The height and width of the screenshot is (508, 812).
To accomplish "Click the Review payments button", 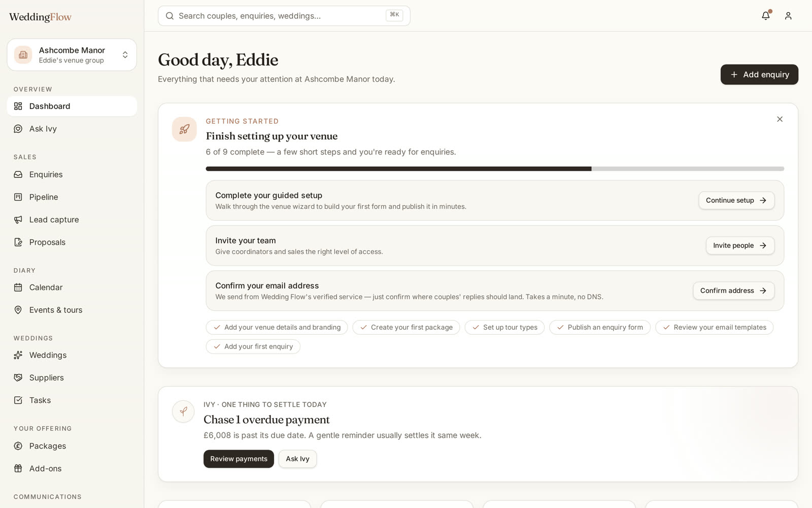I will [x=239, y=459].
